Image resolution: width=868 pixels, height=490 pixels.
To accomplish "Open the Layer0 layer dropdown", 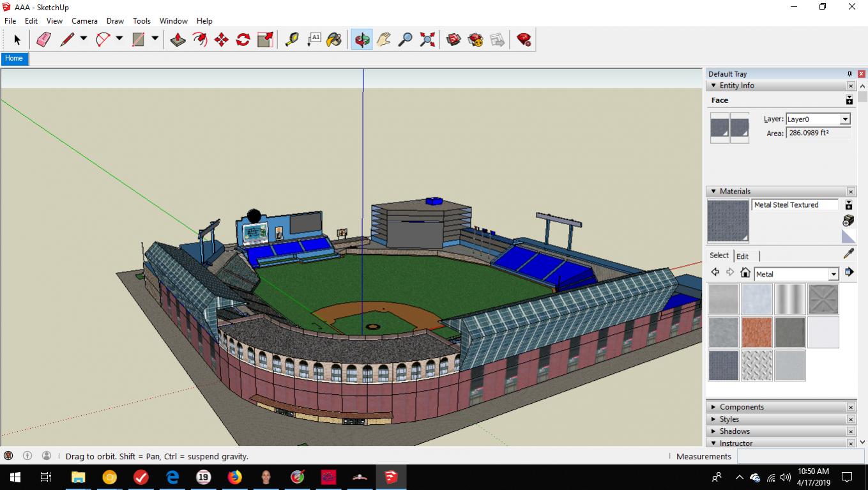I will coord(845,119).
